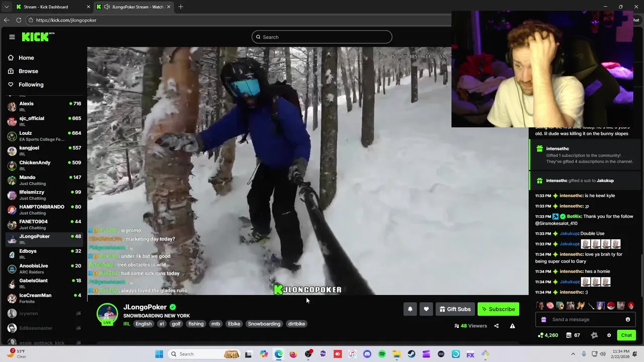This screenshot has width=644, height=362.
Task: Click the grey star badge icon
Action: 594,335
